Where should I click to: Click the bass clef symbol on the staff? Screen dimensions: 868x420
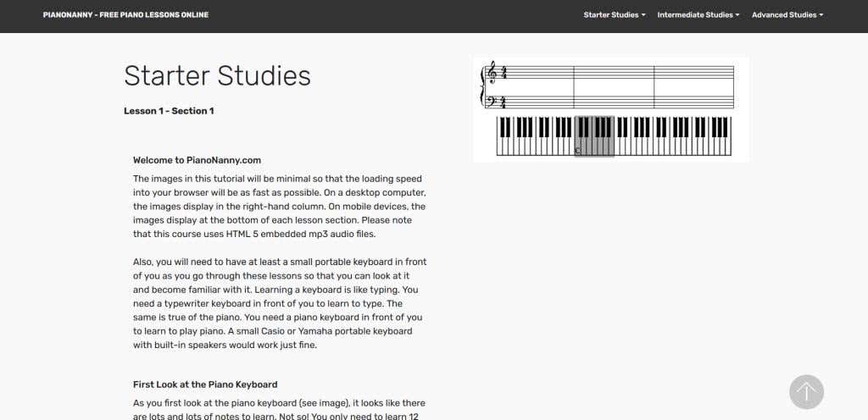491,101
